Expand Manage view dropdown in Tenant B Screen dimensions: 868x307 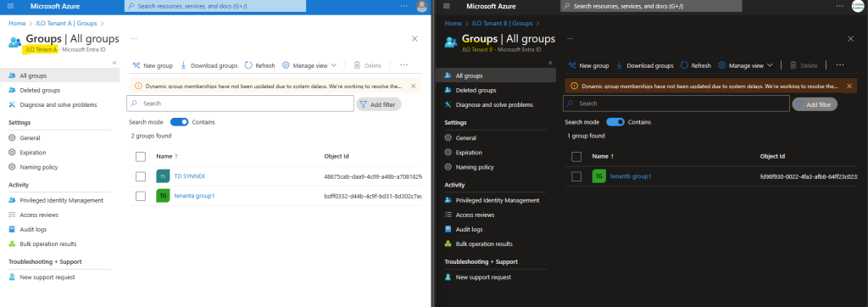(746, 65)
